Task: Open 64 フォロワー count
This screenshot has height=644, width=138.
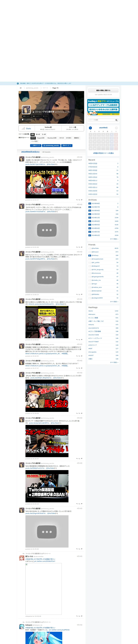Action: 37,116
